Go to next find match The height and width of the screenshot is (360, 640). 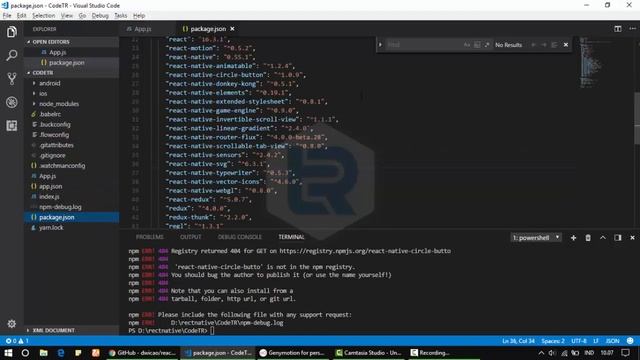(x=544, y=44)
